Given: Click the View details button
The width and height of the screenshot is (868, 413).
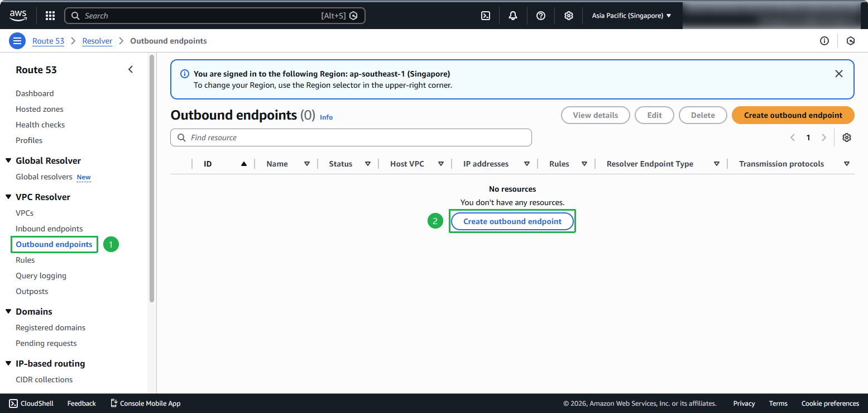Looking at the screenshot, I should pyautogui.click(x=596, y=115).
